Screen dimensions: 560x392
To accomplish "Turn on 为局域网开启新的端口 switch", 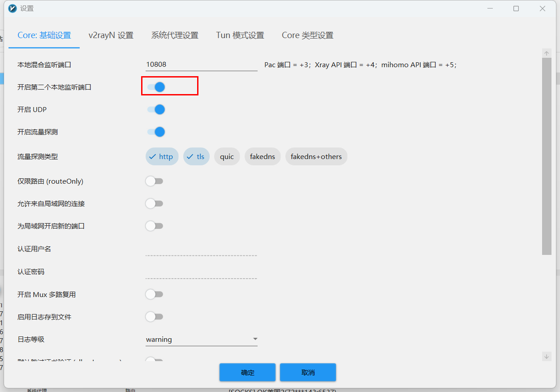I will pos(154,226).
